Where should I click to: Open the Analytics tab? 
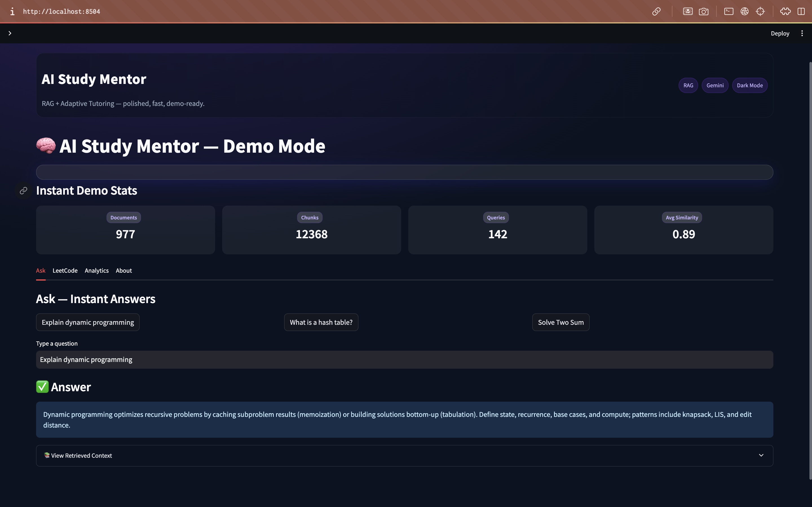pos(96,270)
